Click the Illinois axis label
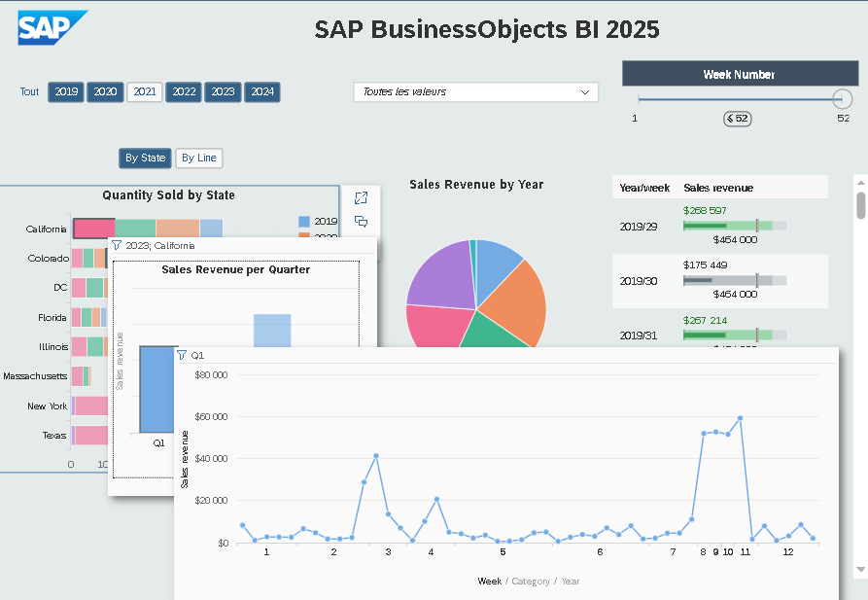This screenshot has width=868, height=600. click(53, 347)
